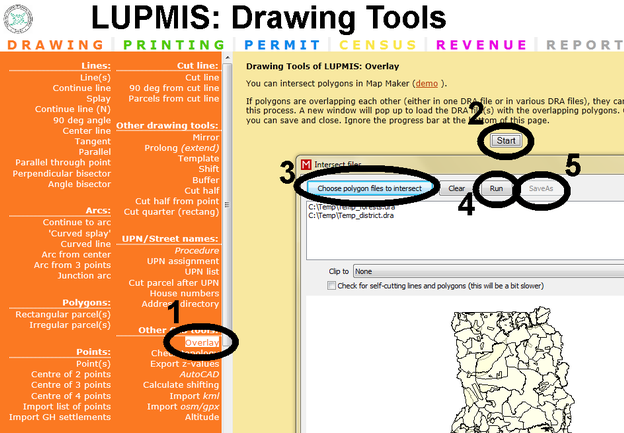624x433 pixels.
Task: Go to the REVENUE tab
Action: coord(482,45)
